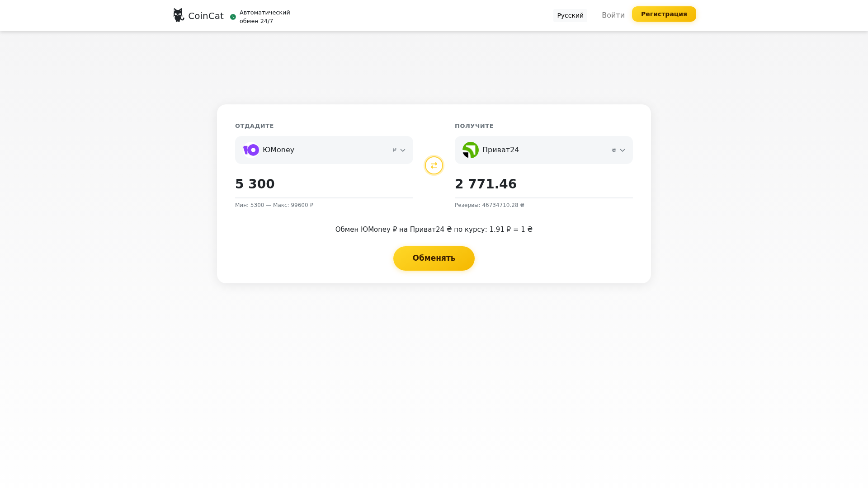Click the 'Мин: 5300 — Макс: 99600 ₽' text

click(x=274, y=205)
